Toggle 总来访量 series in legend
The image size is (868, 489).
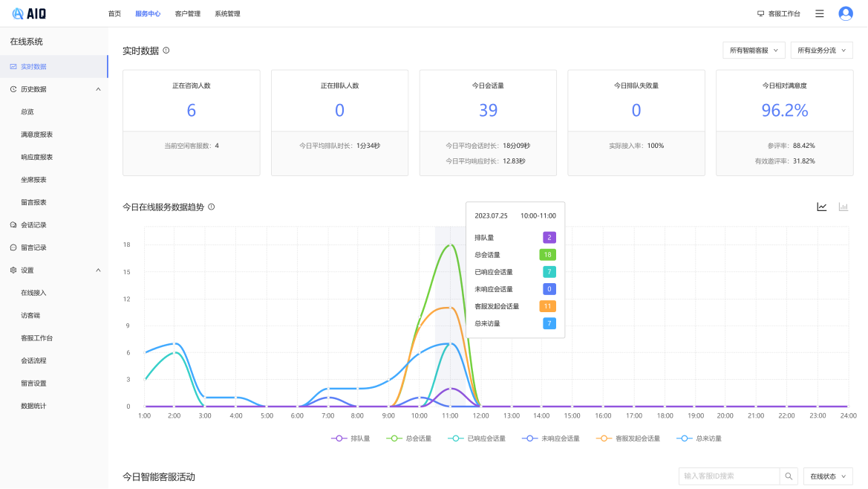tap(699, 438)
